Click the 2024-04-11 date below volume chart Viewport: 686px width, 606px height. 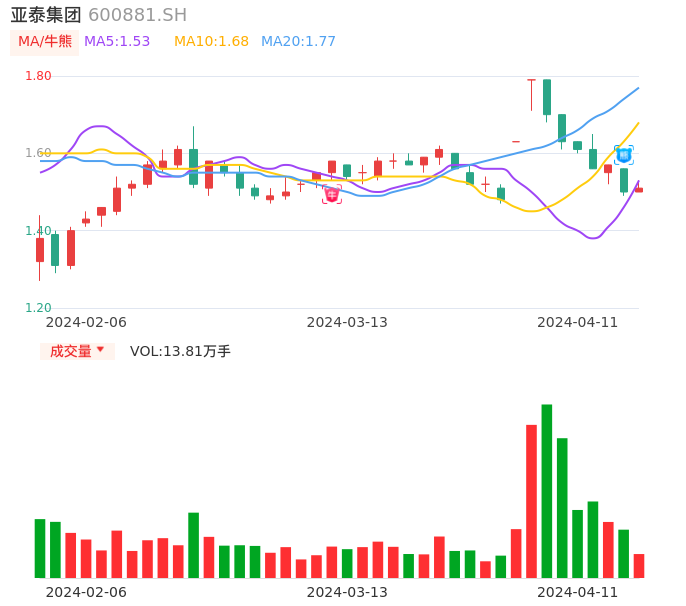578,591
